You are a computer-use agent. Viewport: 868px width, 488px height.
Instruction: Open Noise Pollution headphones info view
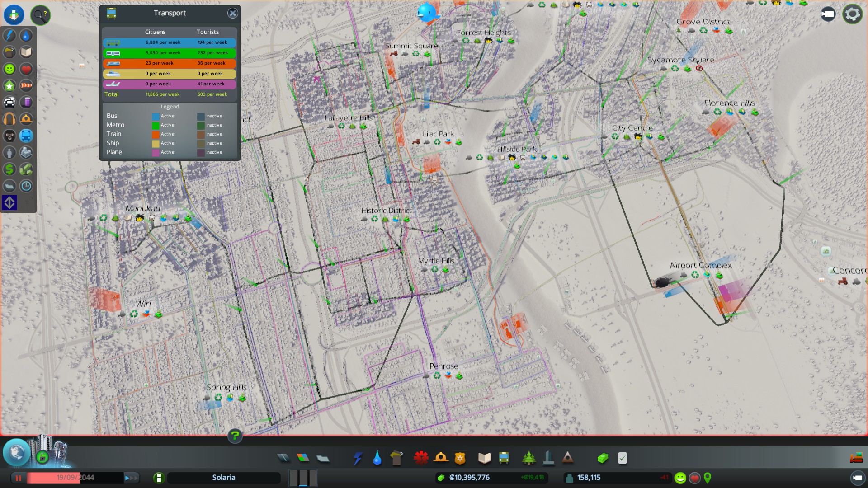tap(9, 119)
